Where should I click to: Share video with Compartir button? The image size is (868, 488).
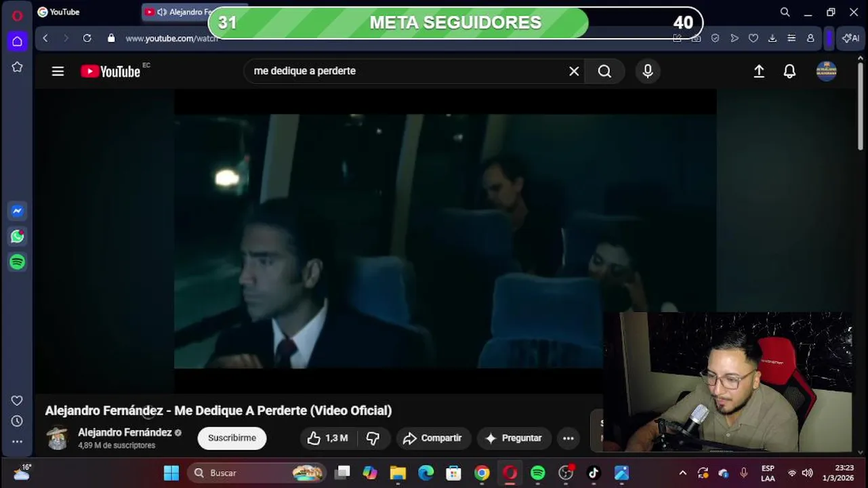point(433,439)
